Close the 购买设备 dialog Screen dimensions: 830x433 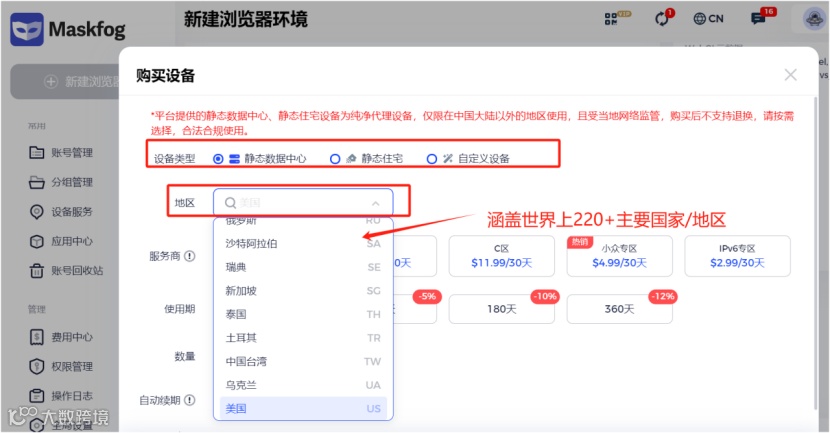coord(790,75)
